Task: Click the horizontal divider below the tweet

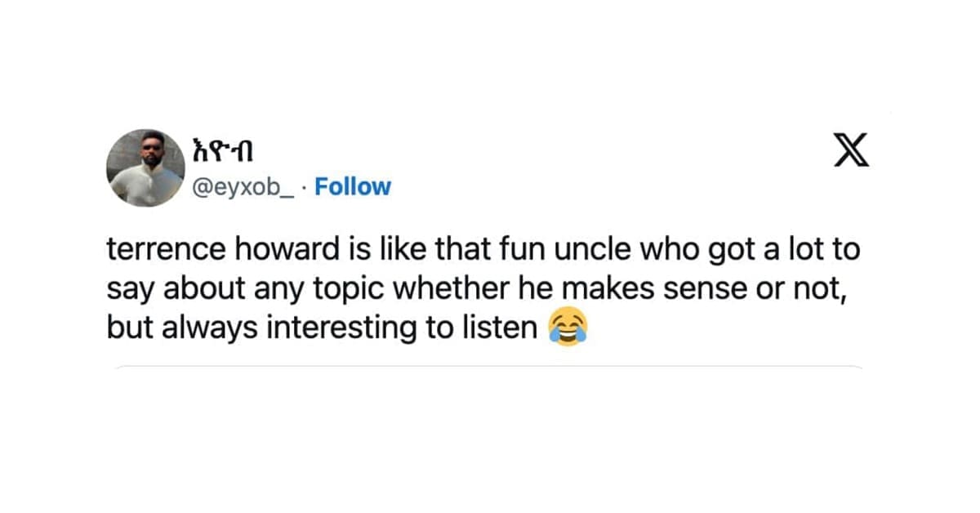Action: tap(490, 367)
